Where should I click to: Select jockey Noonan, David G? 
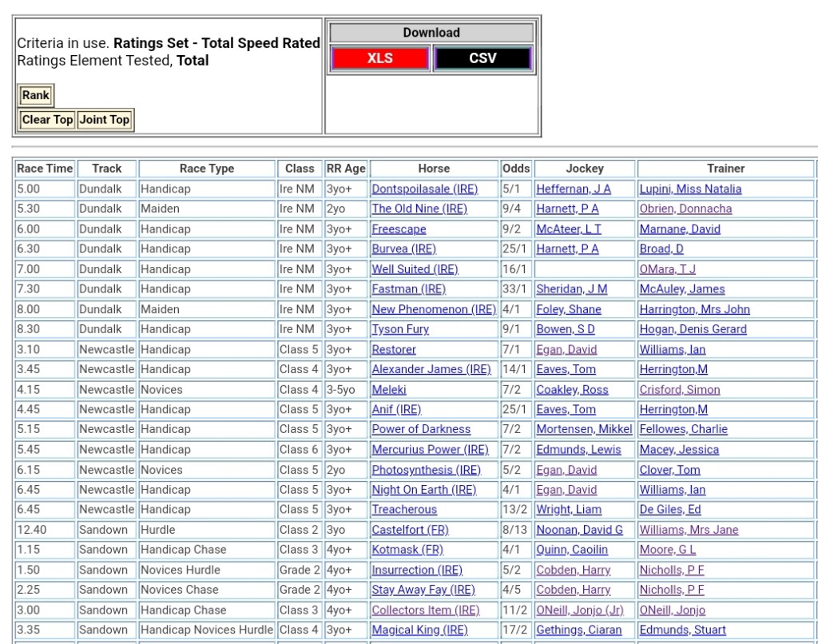[x=579, y=530]
